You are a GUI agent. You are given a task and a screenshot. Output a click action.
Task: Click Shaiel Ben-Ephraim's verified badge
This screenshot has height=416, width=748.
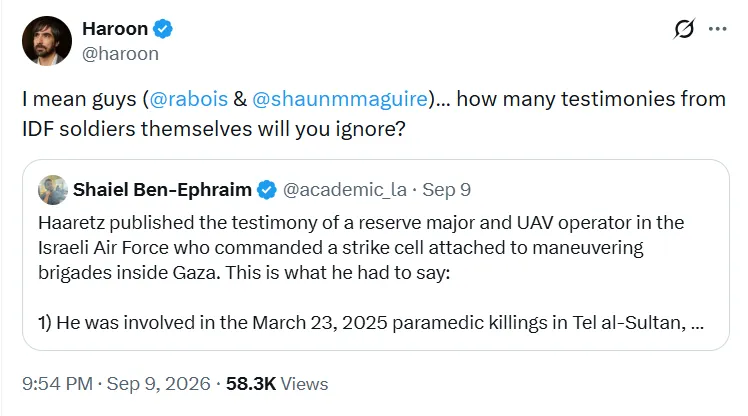[x=267, y=190]
